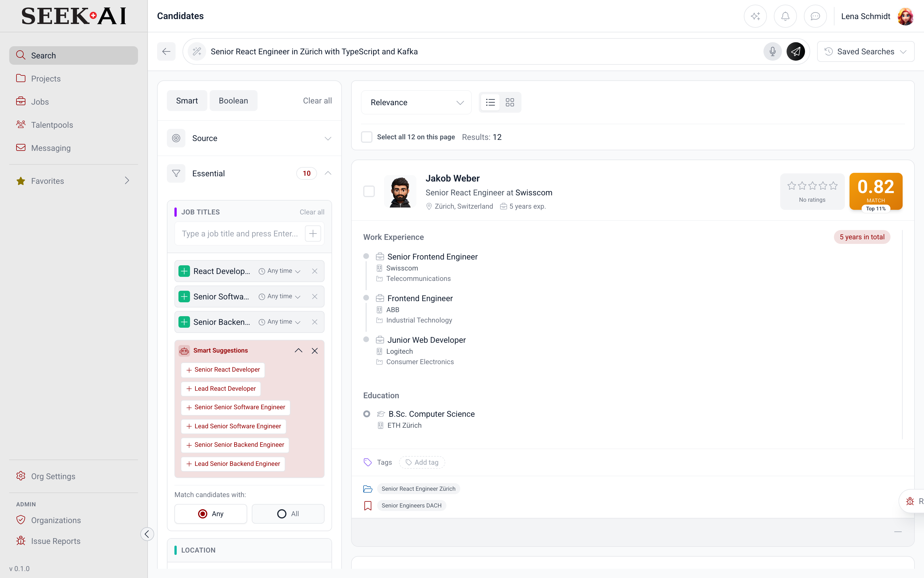
Task: Collapse the Essential filter section
Action: point(328,173)
